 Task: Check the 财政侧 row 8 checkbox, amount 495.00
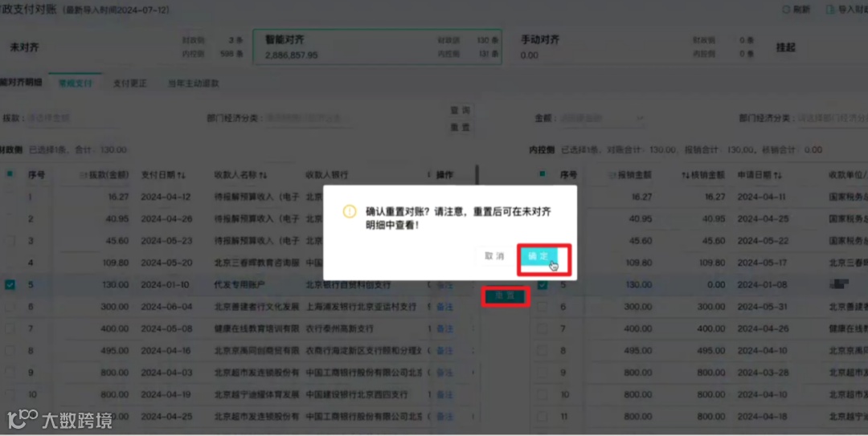click(10, 350)
